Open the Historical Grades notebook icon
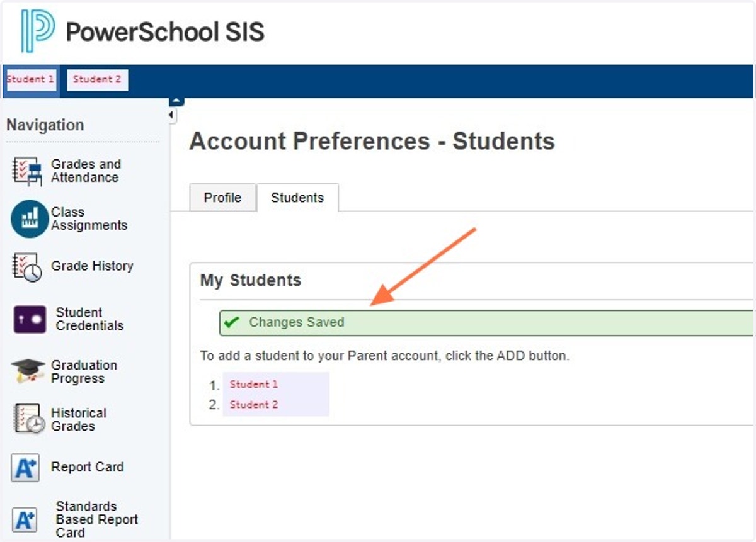Image resolution: width=756 pixels, height=542 pixels. tap(30, 419)
